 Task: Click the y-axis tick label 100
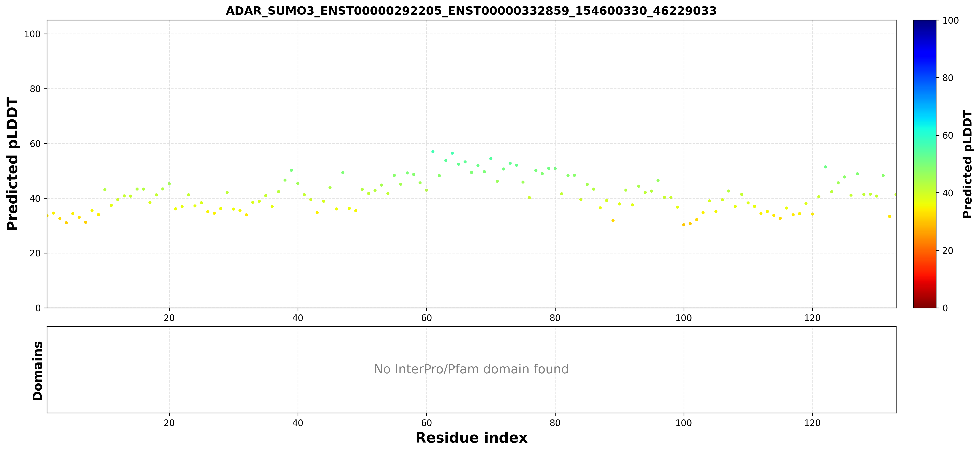[32, 34]
